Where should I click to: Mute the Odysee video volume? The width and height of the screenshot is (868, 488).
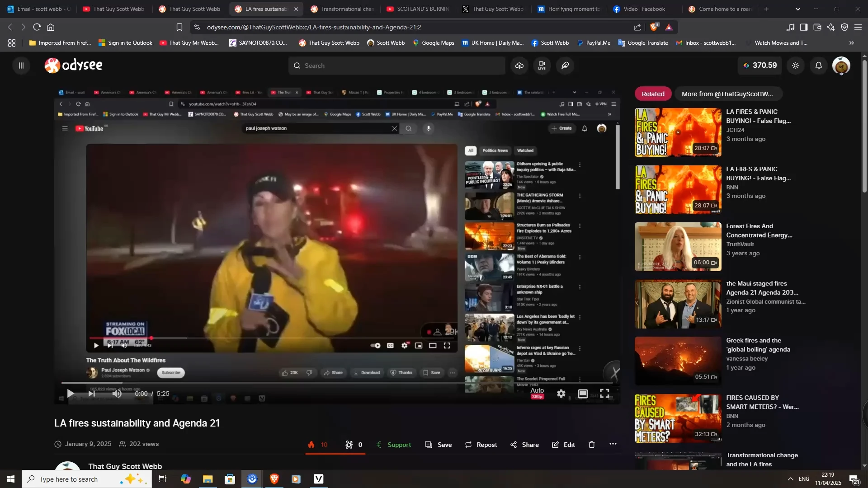click(x=117, y=394)
